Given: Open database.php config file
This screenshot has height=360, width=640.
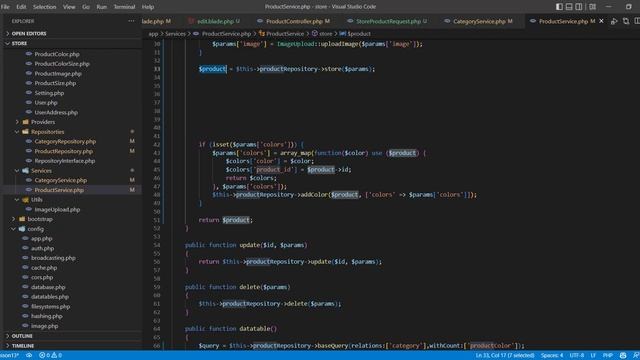Looking at the screenshot, I should [x=48, y=287].
